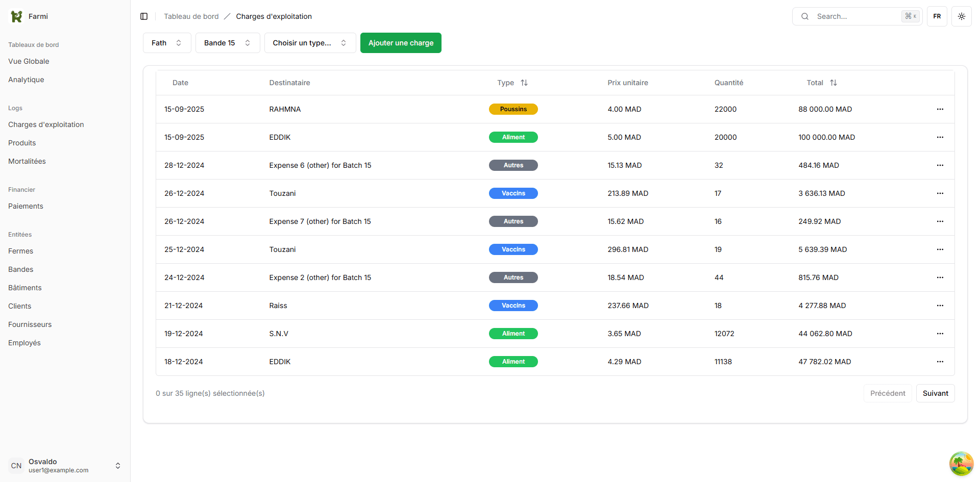Open the Fournisseurs entity page
This screenshot has width=980, height=482.
pos(30,324)
